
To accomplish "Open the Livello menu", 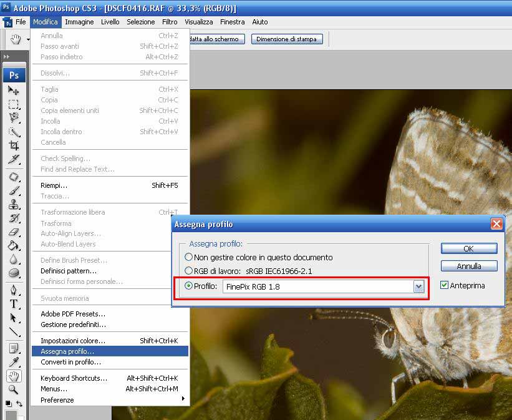I will point(110,22).
